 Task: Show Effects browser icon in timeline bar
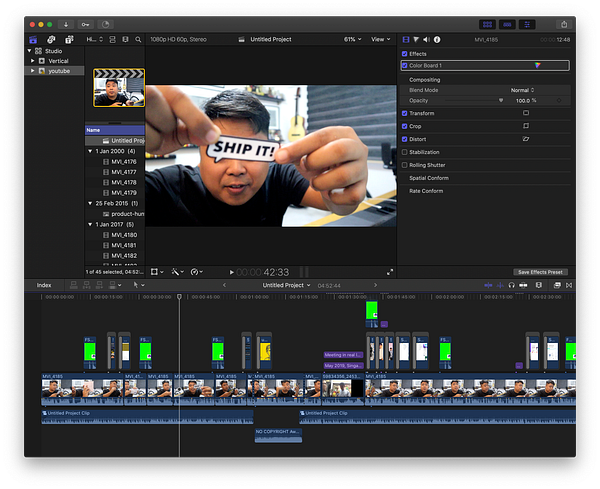pos(557,285)
